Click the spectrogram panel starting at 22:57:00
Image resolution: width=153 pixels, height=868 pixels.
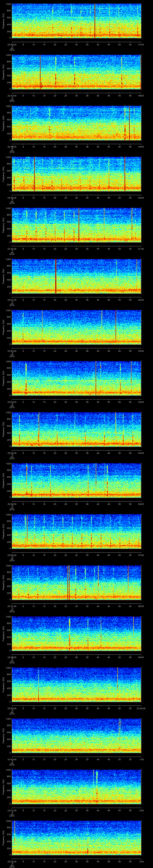(77, 583)
